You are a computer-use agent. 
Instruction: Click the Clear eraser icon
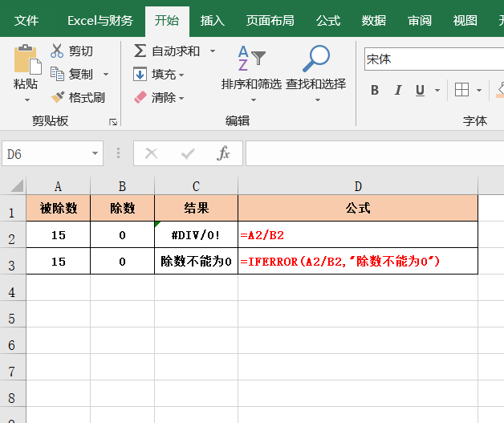(x=140, y=97)
